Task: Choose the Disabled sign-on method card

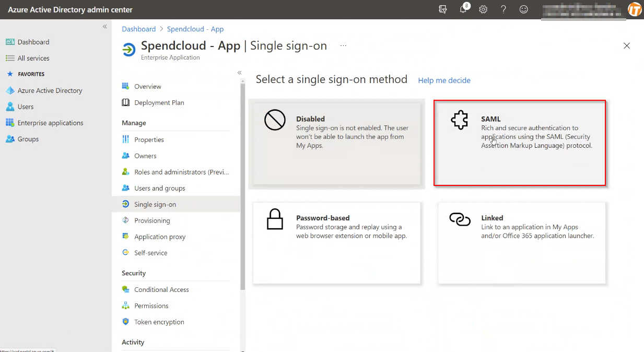Action: [x=337, y=144]
